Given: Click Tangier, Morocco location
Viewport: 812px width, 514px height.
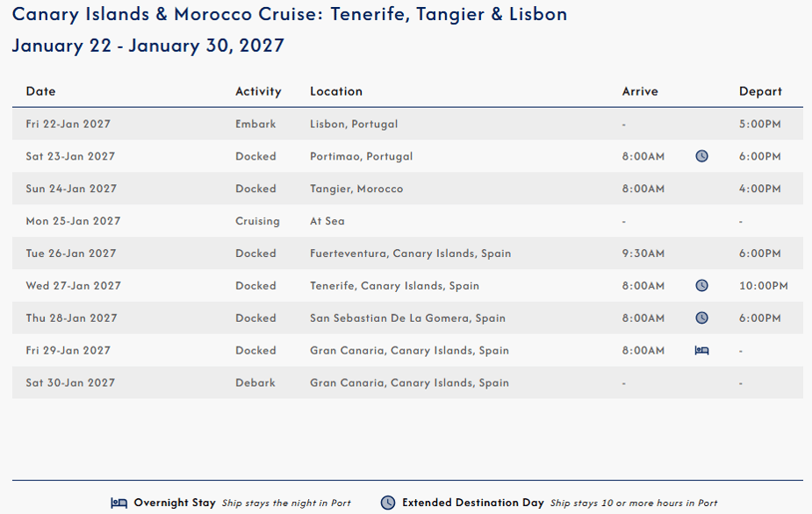Looking at the screenshot, I should click(x=356, y=189).
